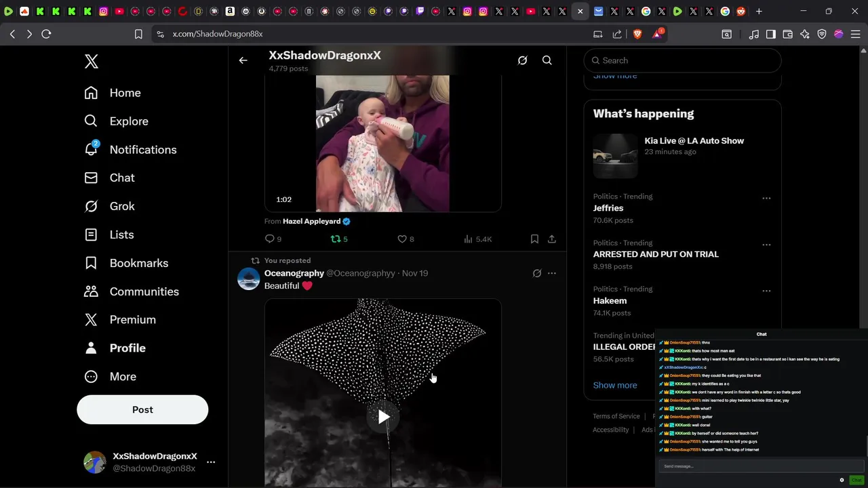Viewport: 868px width, 488px height.
Task: Click the baby feeding video thumbnail
Action: pyautogui.click(x=382, y=144)
